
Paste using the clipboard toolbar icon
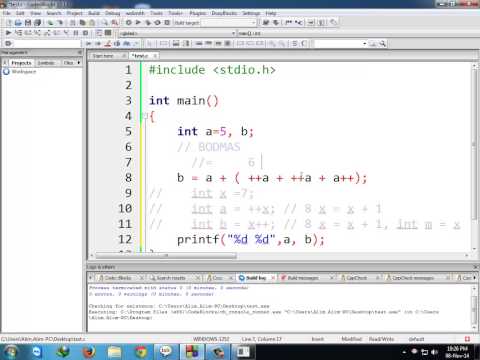(92, 23)
